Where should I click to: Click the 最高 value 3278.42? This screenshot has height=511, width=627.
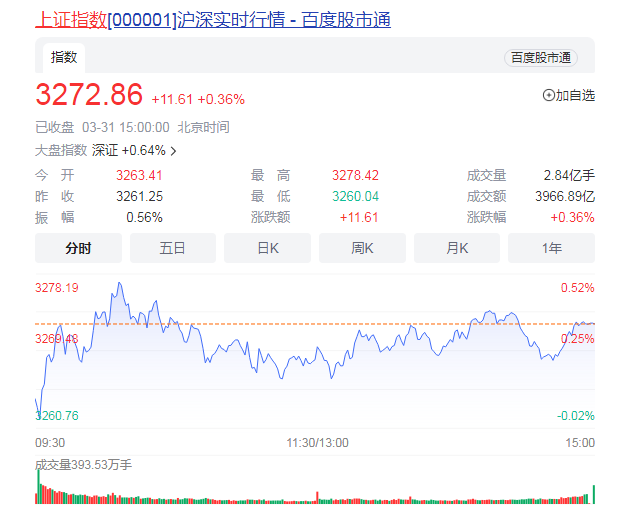pos(355,175)
